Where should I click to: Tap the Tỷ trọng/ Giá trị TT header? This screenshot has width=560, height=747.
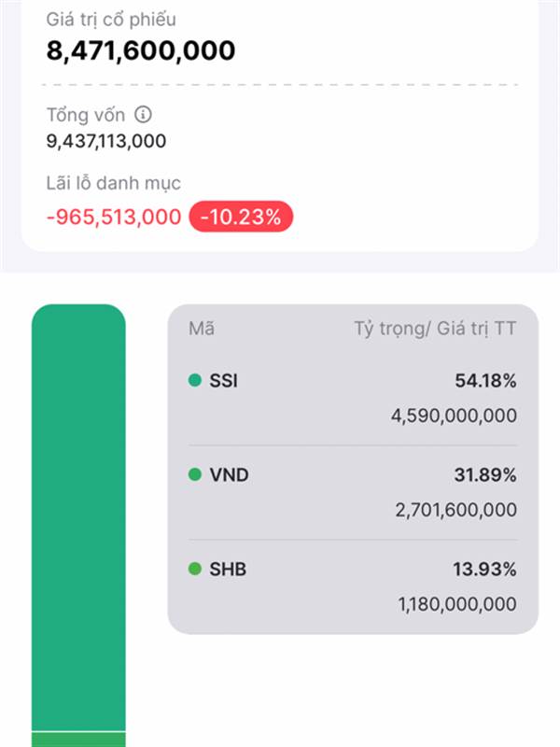[x=435, y=329]
